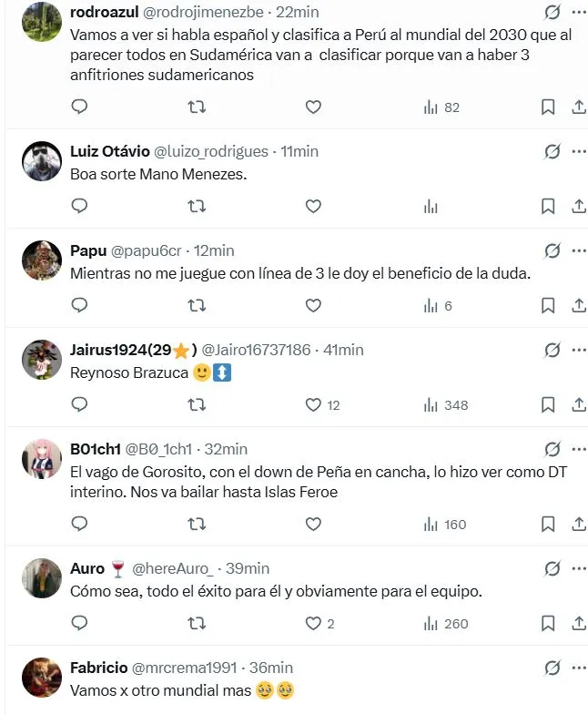Like Papu's tweet about línea de 3
The image size is (588, 714).
[313, 306]
